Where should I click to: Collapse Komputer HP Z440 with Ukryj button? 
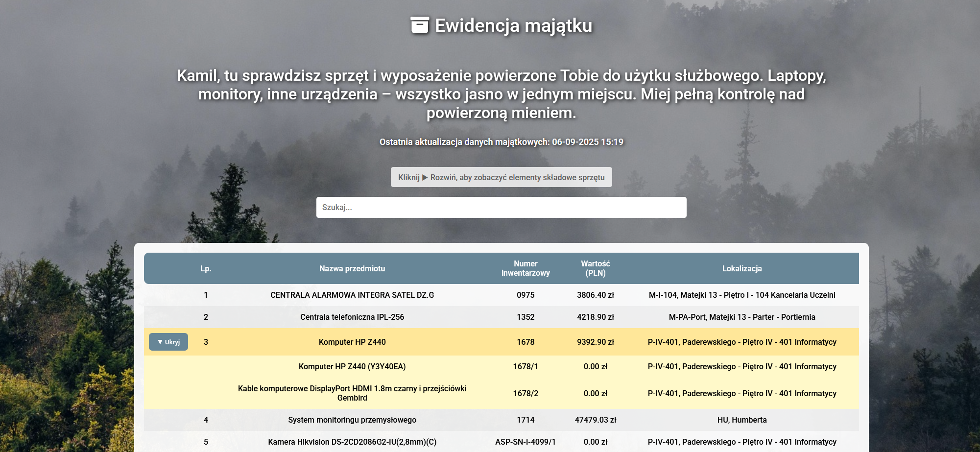point(168,342)
